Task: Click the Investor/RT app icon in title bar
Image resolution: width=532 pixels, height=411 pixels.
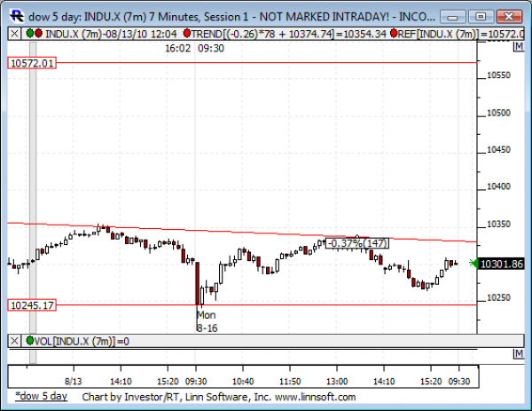Action: [17, 16]
